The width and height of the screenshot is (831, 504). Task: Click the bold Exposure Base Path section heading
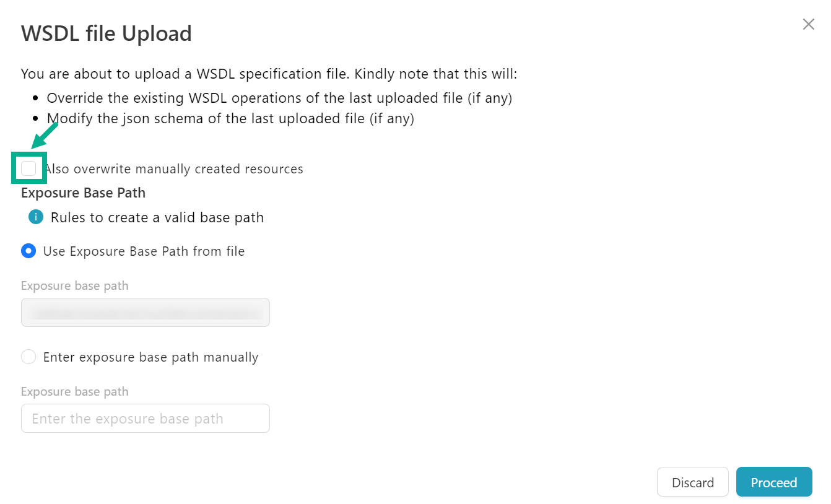[x=83, y=193]
